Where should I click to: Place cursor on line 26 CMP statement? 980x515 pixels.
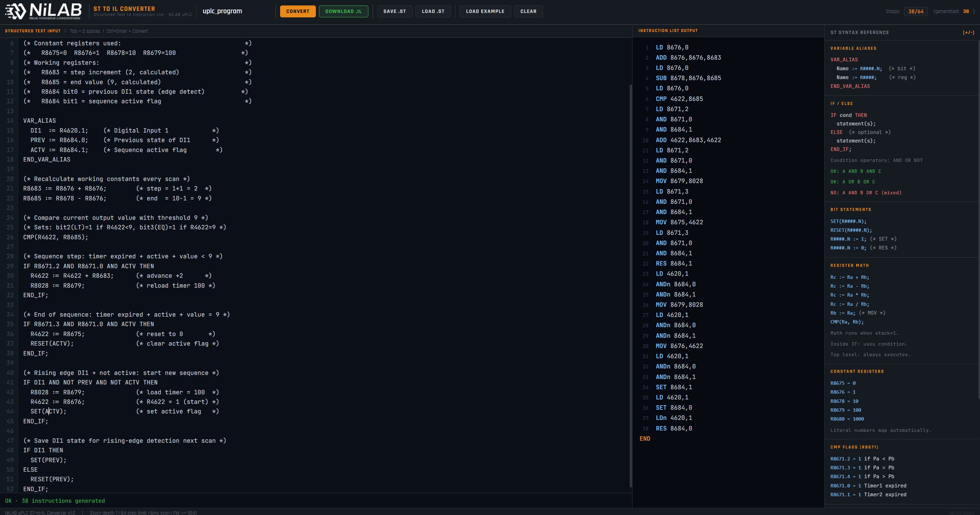[x=56, y=237]
